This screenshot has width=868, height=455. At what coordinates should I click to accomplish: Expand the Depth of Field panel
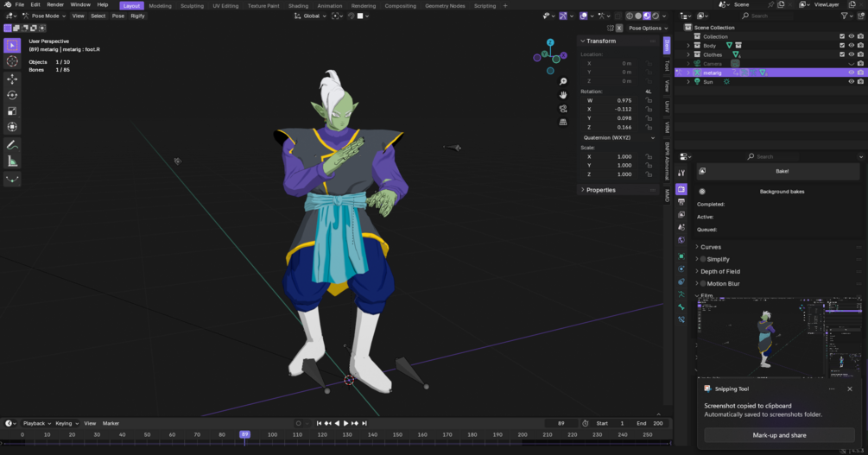pos(719,271)
